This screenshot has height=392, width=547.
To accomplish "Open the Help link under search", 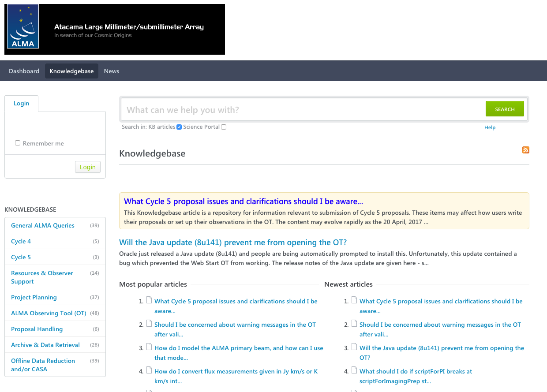I will 490,127.
